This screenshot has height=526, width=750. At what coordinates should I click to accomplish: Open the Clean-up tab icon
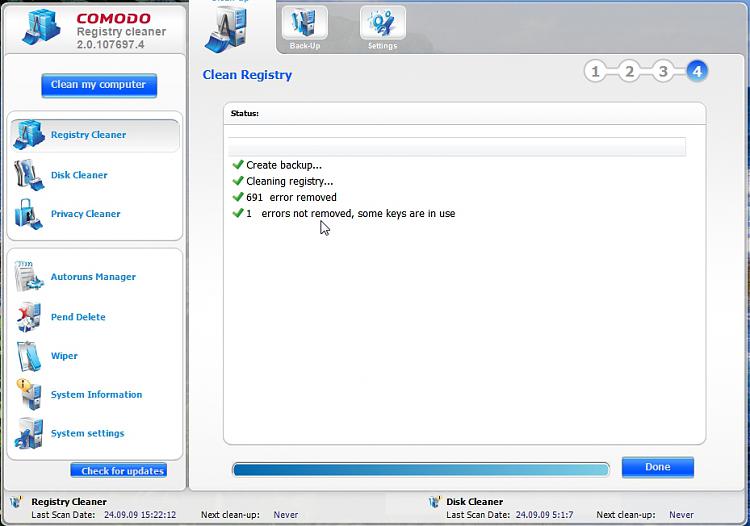pos(227,30)
